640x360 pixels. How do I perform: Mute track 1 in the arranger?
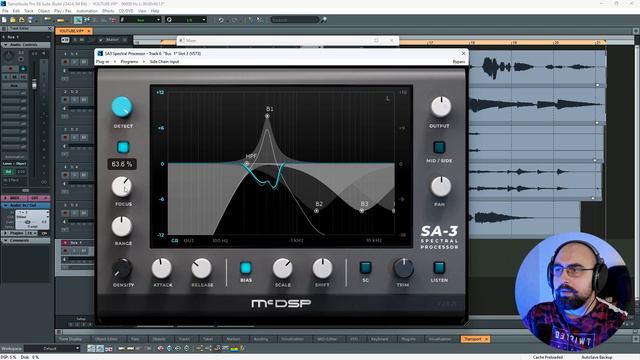pos(84,62)
